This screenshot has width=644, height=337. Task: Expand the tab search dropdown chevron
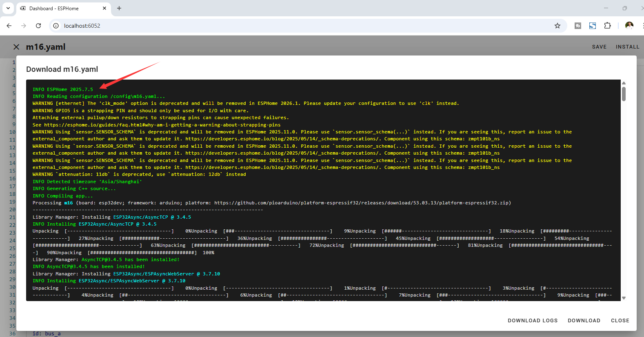click(x=8, y=8)
